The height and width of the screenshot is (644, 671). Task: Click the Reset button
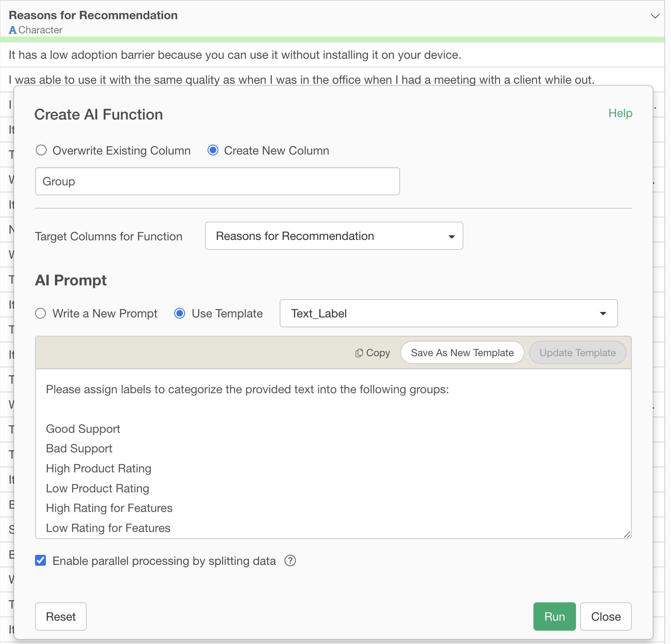[61, 617]
